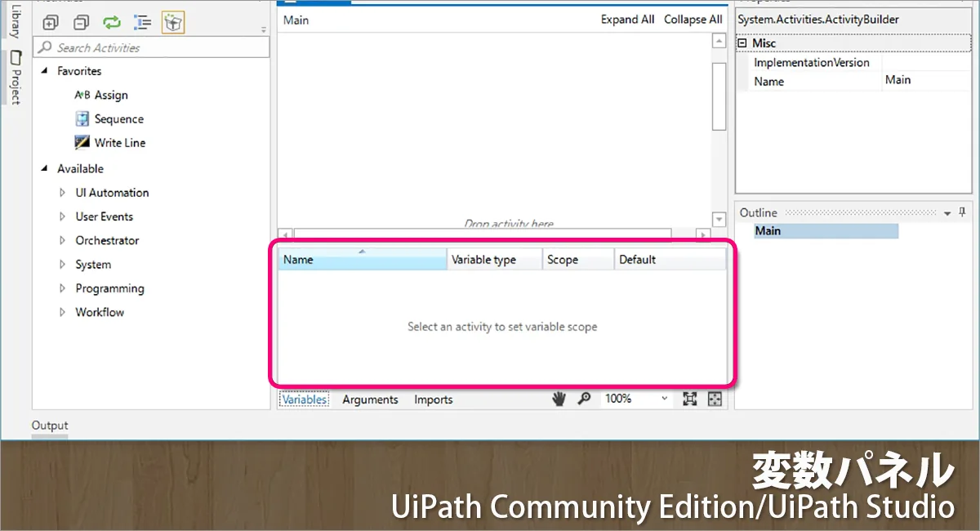Click the magnifier icon in Search Activities

click(46, 47)
